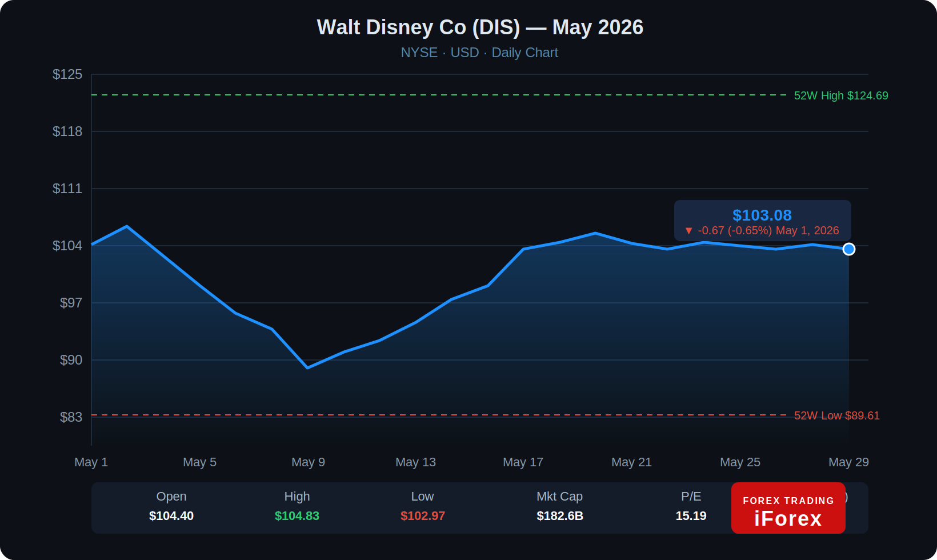The image size is (937, 560).
Task: Click the "Open" stat label
Action: [171, 497]
